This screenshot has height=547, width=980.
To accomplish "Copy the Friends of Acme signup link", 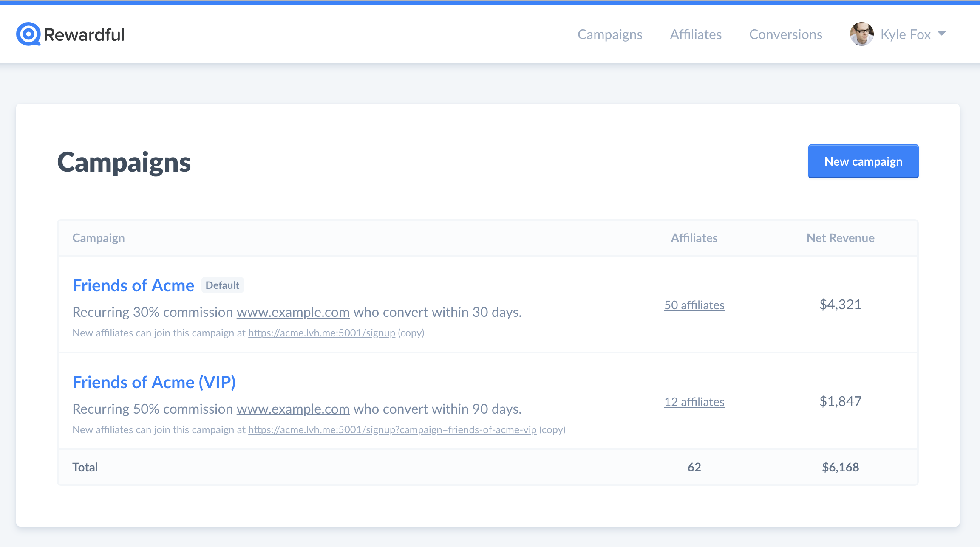I will coord(411,333).
